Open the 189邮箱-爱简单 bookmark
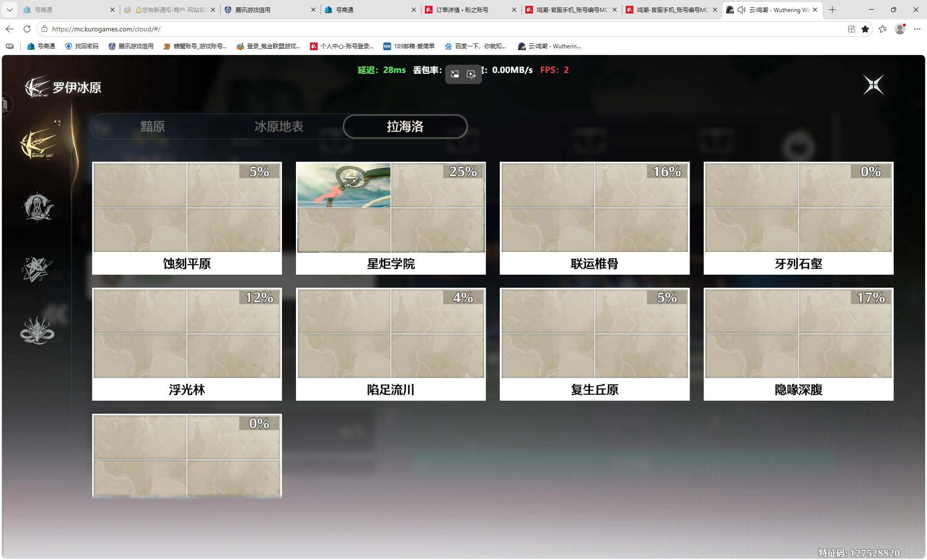The height and width of the screenshot is (560, 927). point(409,46)
